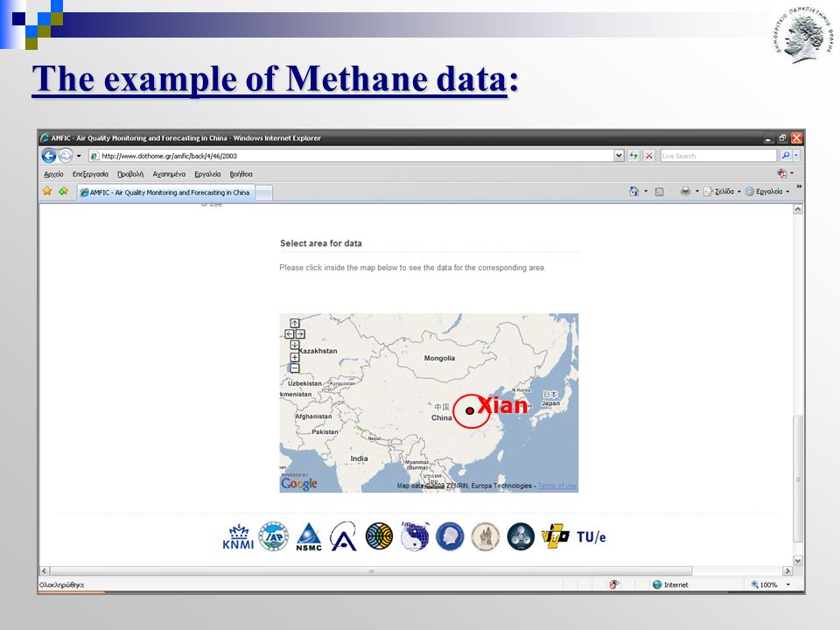Click the India label on the map
Viewport: 840px width, 630px height.
point(359,458)
